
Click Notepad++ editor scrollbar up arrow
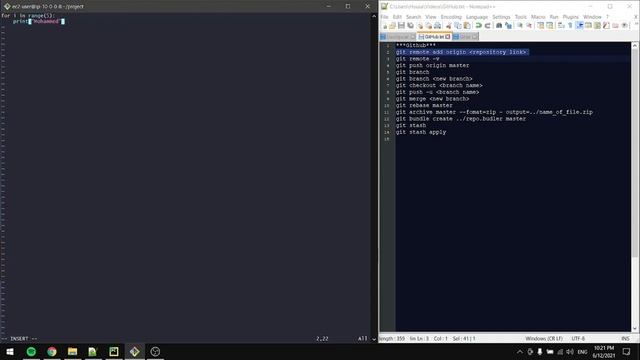point(635,46)
